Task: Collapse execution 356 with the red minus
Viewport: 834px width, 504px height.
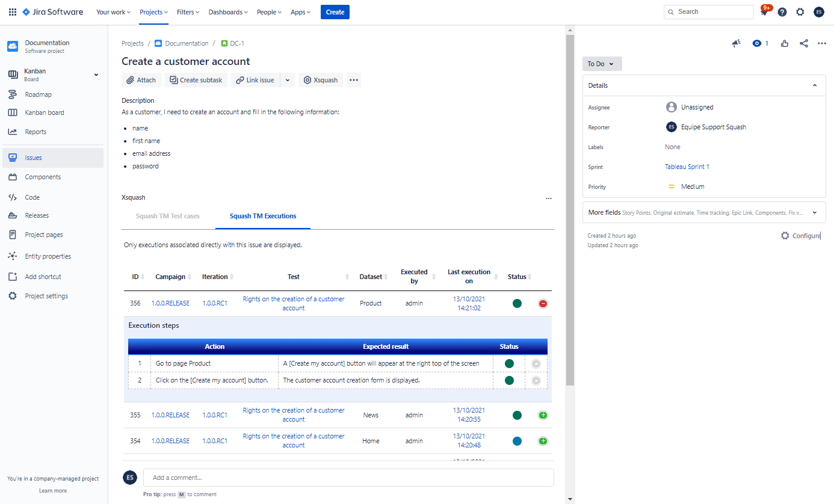Action: (x=543, y=304)
